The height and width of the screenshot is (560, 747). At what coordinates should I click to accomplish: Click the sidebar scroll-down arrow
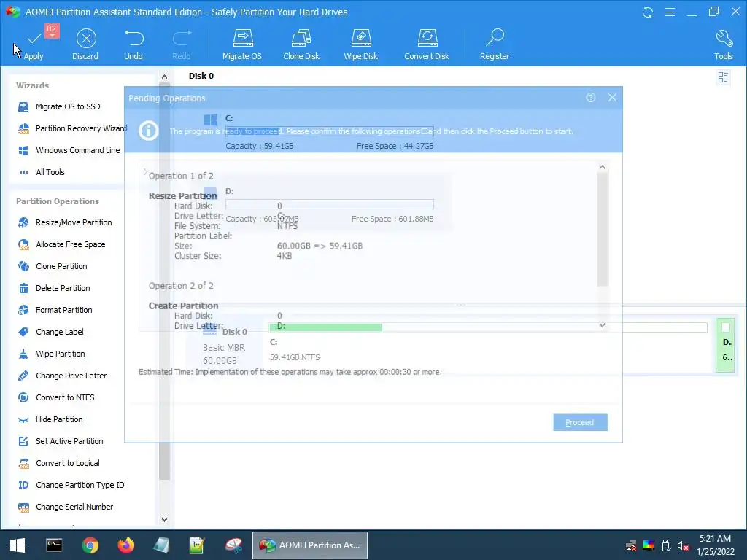click(x=164, y=519)
